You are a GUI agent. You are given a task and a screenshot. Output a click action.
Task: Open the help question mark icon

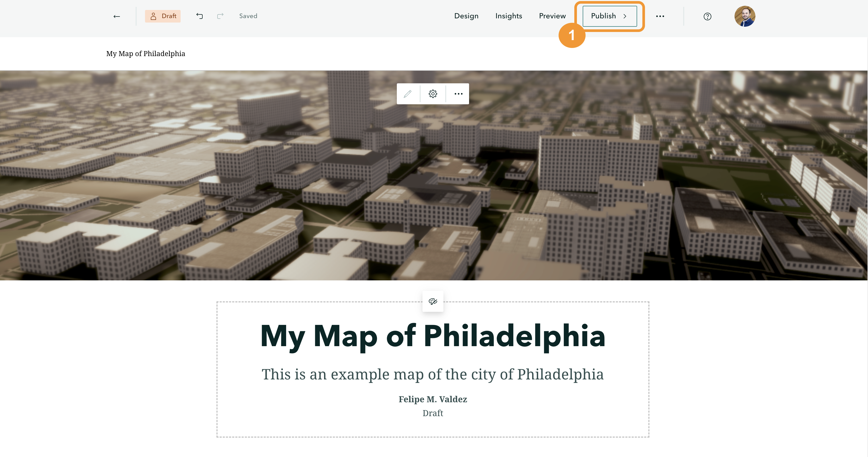coord(707,16)
